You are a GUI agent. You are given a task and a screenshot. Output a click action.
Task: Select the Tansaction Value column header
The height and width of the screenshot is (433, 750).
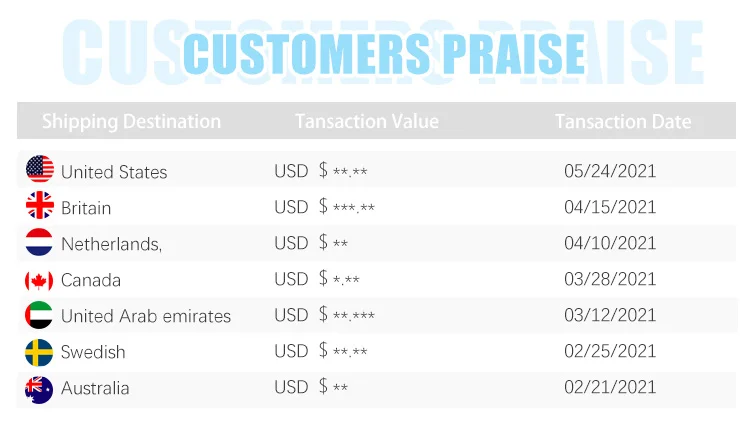(x=366, y=122)
